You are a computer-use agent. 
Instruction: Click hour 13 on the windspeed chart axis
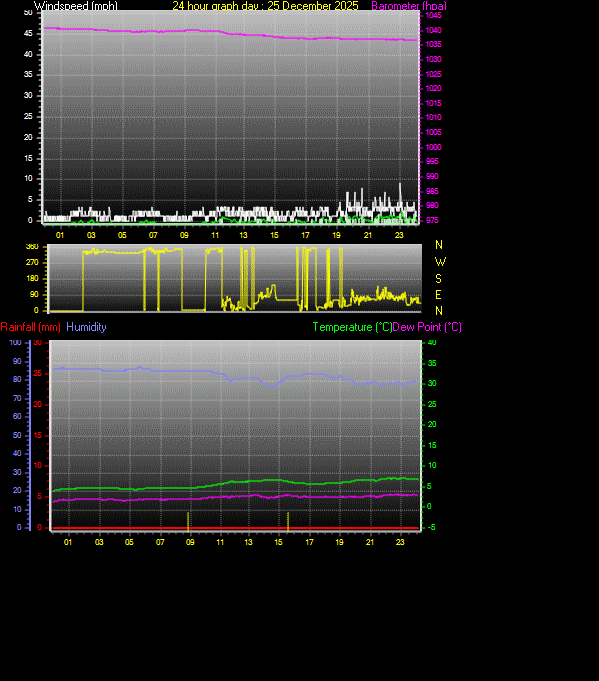pos(243,235)
